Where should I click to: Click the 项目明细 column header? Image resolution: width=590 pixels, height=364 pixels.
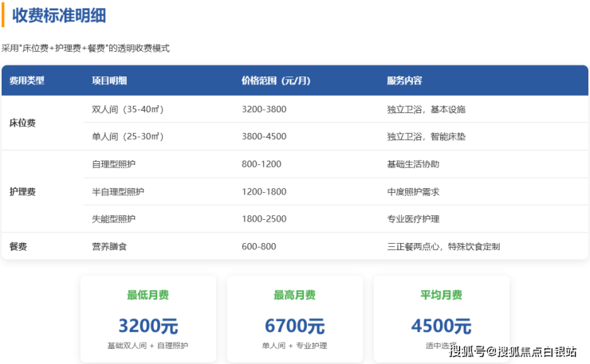coord(109,80)
